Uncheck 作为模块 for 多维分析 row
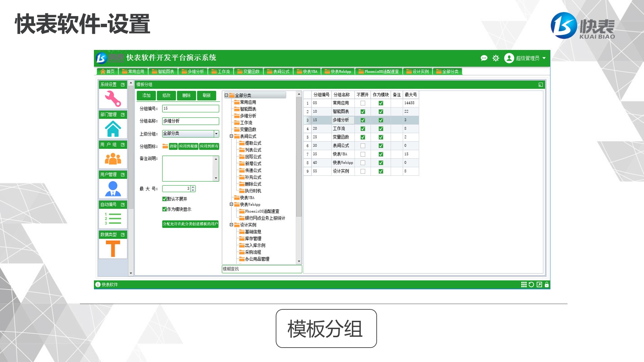The image size is (644, 362). point(381,120)
